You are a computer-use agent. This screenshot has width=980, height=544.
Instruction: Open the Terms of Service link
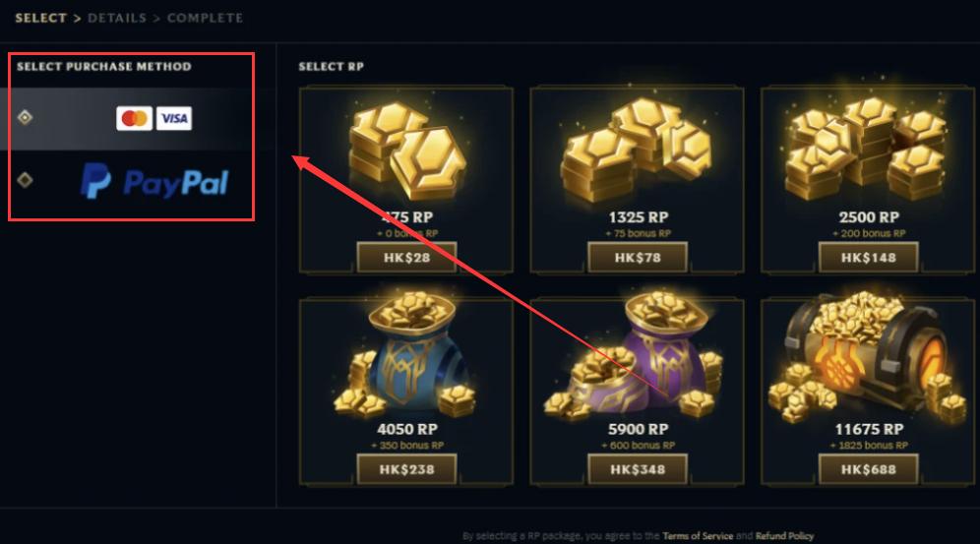[x=698, y=536]
